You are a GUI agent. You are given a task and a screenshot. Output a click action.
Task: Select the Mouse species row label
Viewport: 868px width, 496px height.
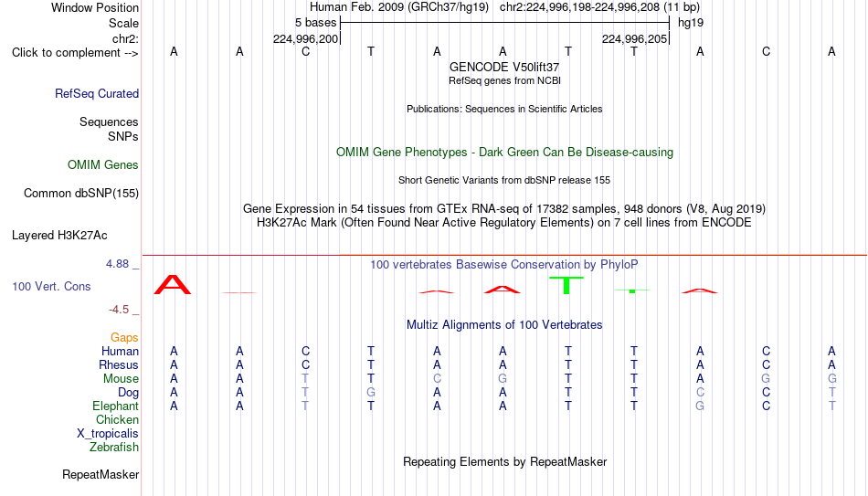(x=121, y=379)
